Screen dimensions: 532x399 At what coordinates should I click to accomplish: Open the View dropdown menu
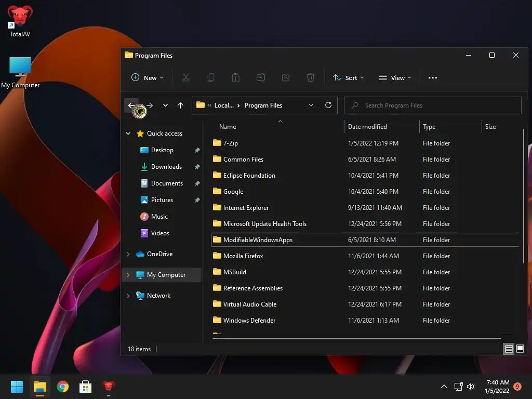[395, 78]
